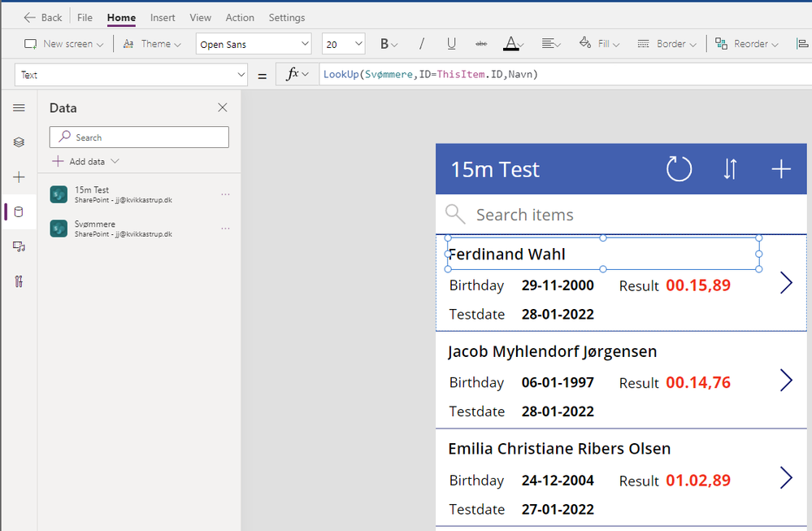
Task: Open the Settings menu tab
Action: 287,17
